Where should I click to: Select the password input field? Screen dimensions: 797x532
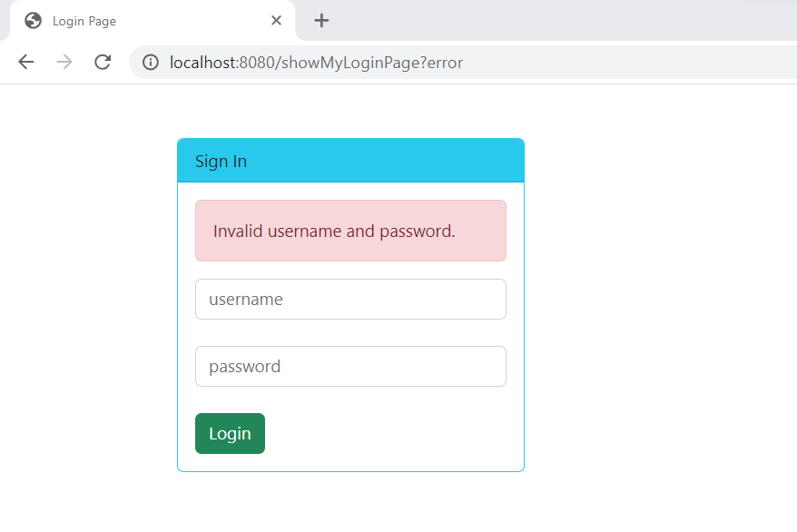point(350,366)
